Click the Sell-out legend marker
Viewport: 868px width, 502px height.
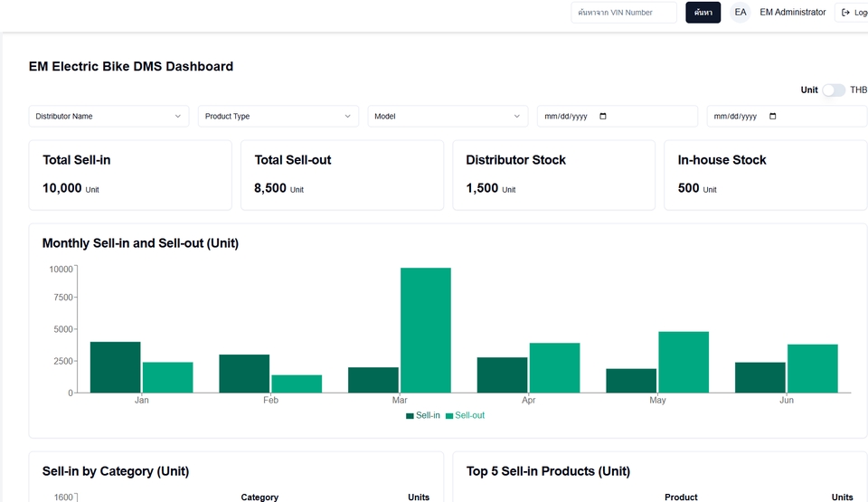coord(448,416)
